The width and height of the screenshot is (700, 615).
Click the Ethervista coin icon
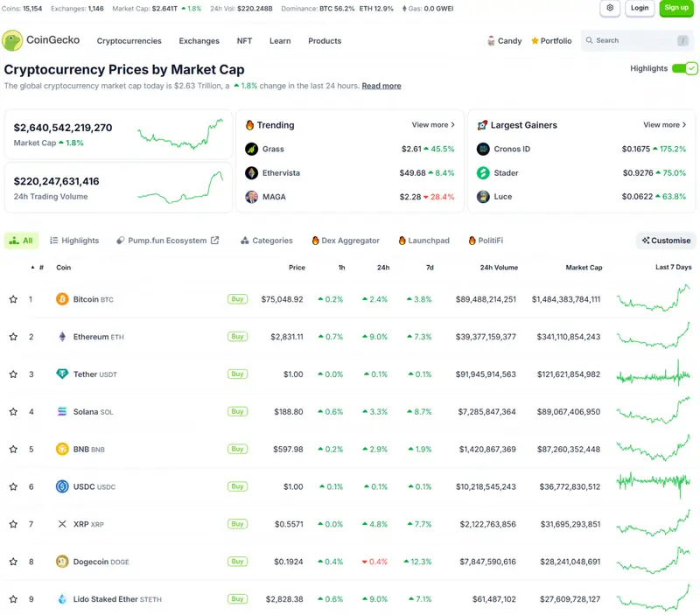[251, 172]
